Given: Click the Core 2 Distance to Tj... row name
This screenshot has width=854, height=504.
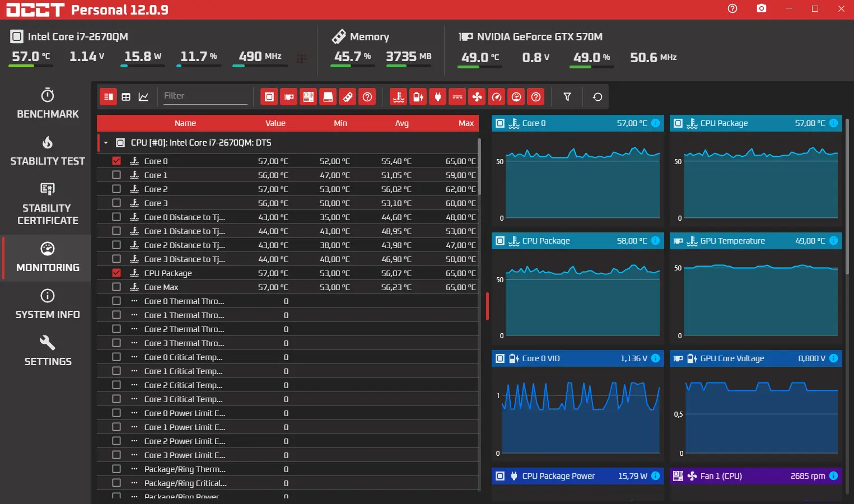Looking at the screenshot, I should (185, 245).
